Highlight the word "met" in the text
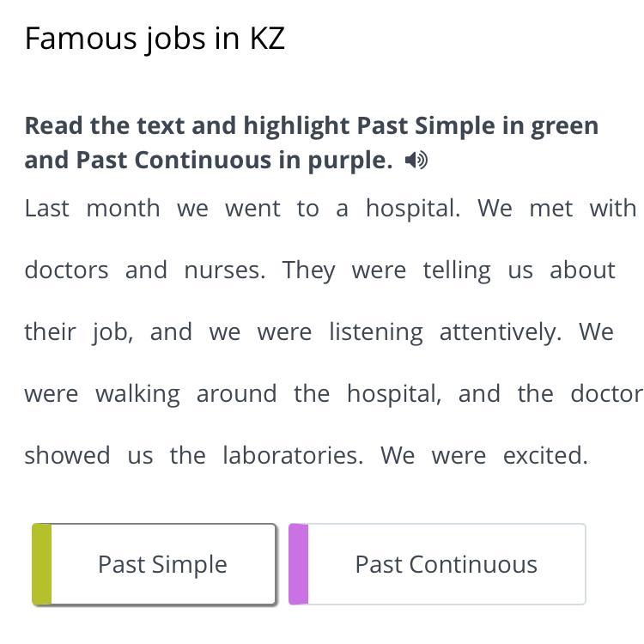The width and height of the screenshot is (644, 644). [550, 209]
